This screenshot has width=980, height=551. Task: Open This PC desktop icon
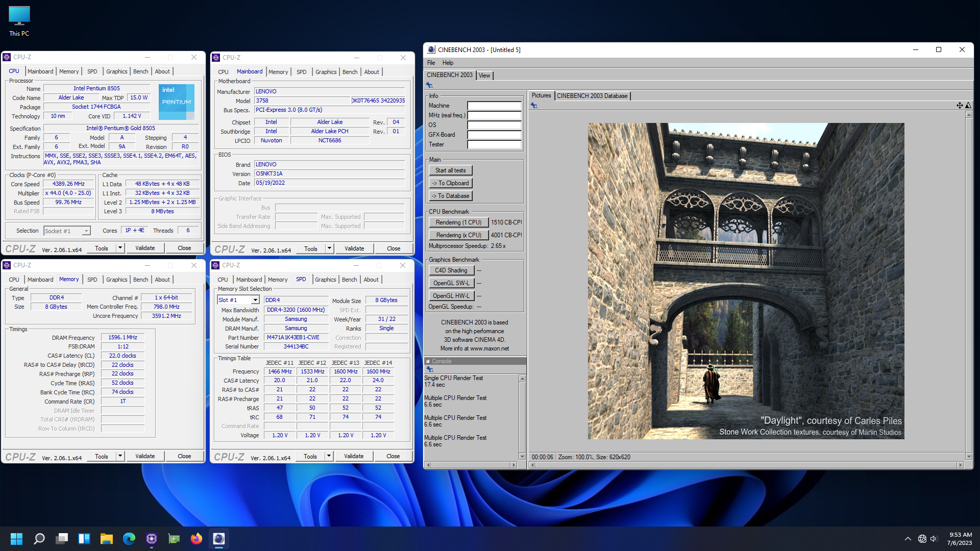pyautogui.click(x=19, y=21)
